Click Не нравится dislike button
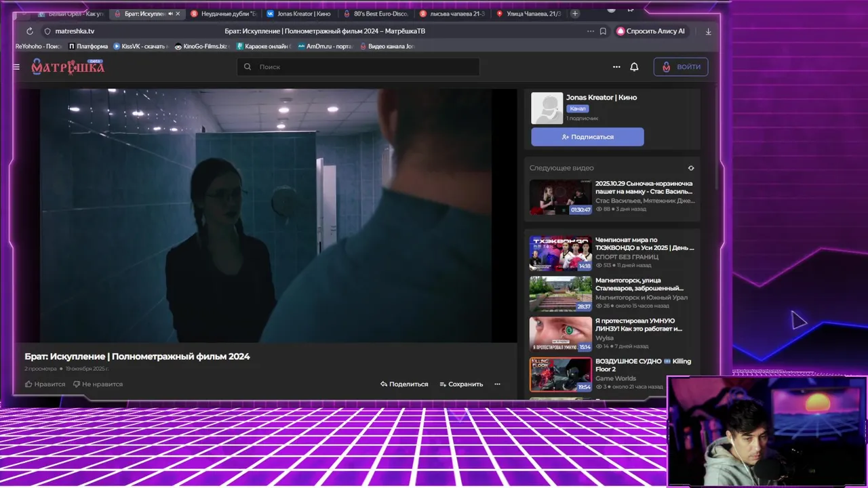This screenshot has height=488, width=868. tap(98, 384)
